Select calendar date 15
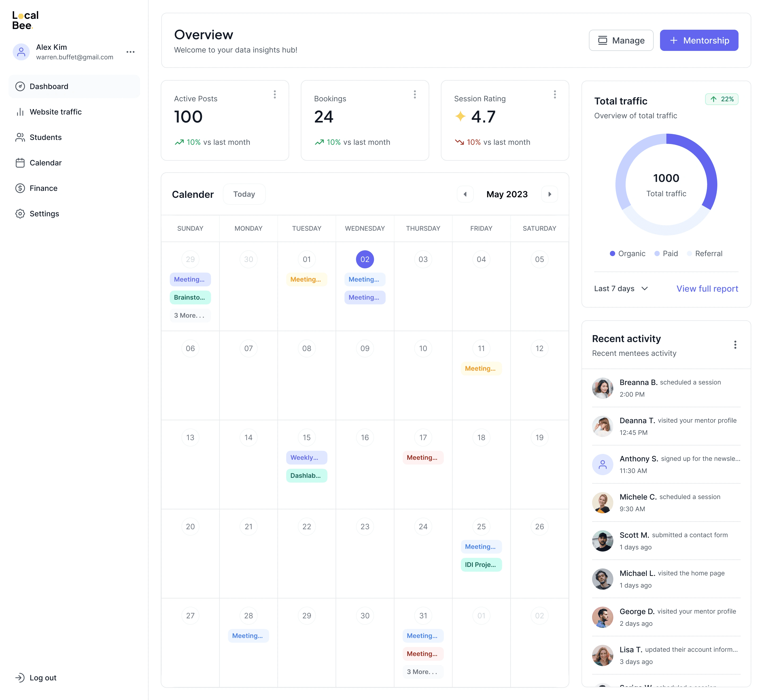 pos(306,437)
